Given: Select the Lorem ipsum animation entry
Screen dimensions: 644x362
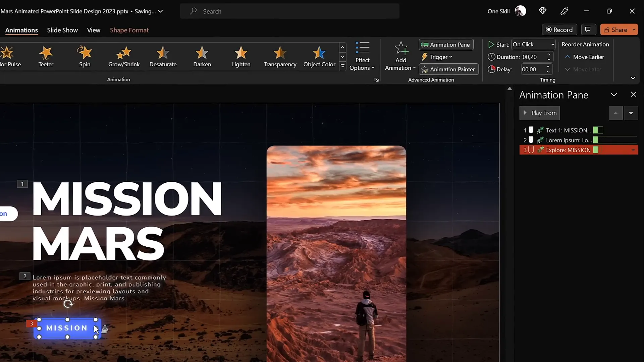Looking at the screenshot, I should click(x=578, y=140).
